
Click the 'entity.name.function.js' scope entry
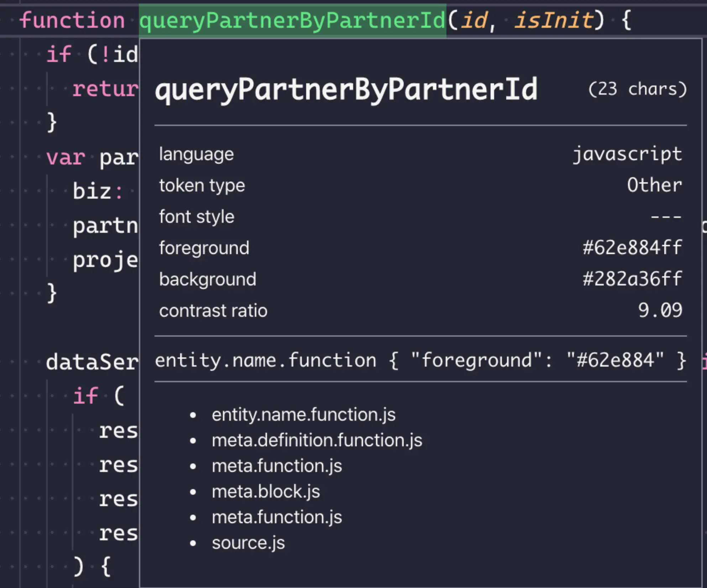click(303, 415)
